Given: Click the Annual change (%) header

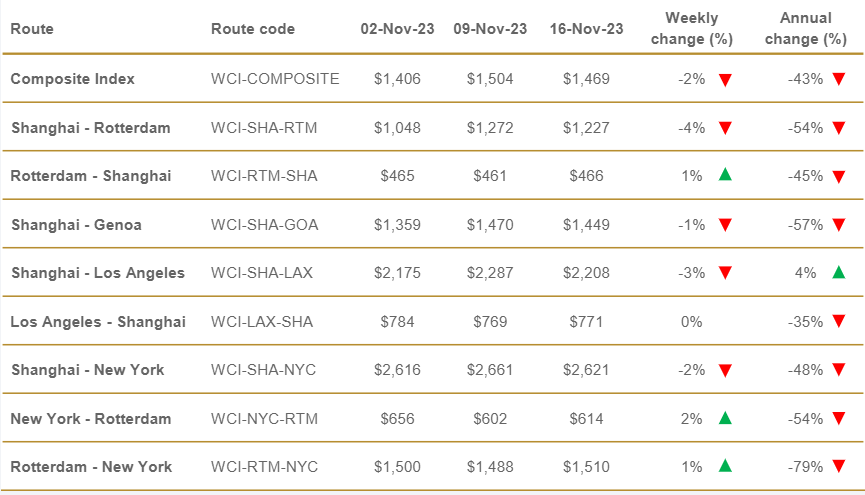Looking at the screenshot, I should (x=804, y=29).
